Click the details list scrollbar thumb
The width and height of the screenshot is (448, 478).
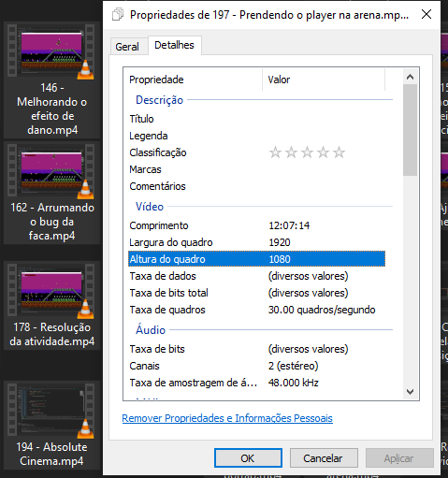click(x=411, y=130)
